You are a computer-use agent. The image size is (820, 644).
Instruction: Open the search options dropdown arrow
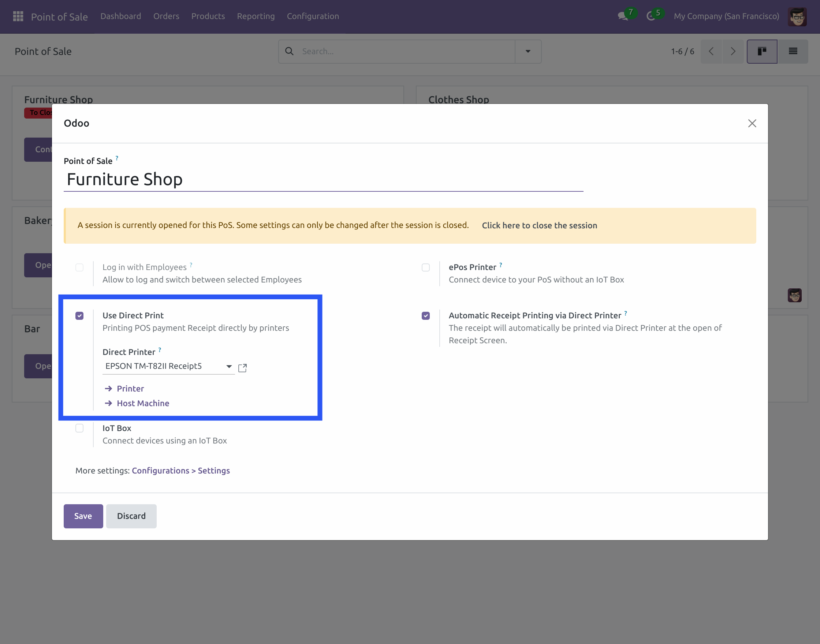[528, 51]
